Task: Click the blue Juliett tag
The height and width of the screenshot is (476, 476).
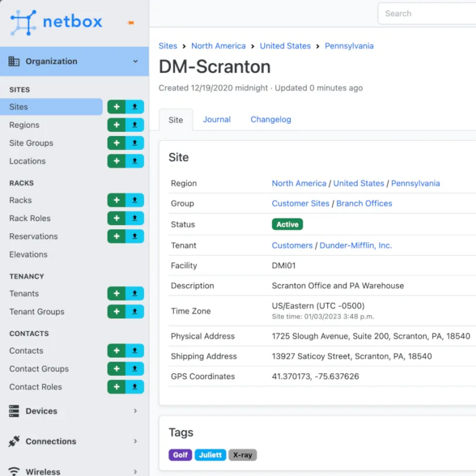Action: click(x=210, y=455)
